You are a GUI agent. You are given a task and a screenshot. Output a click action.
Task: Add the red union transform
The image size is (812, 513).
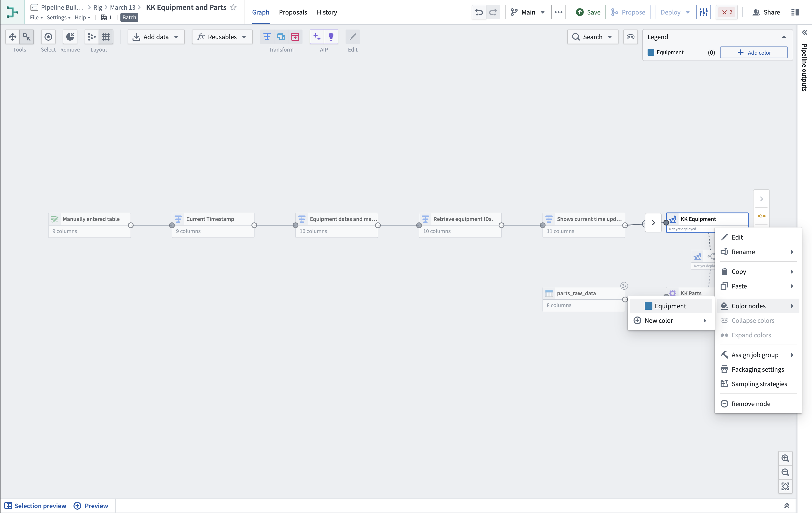[295, 37]
